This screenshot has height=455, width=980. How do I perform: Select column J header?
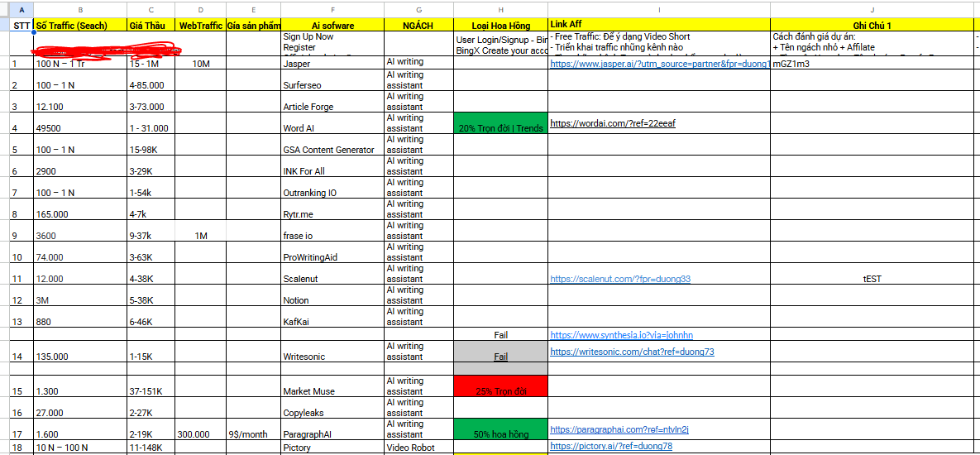tap(872, 10)
